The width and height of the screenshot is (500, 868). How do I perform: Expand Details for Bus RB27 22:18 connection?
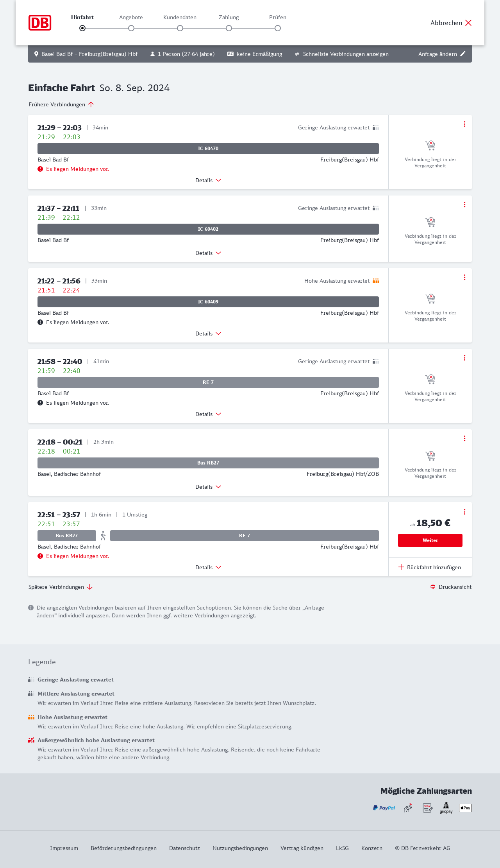208,487
